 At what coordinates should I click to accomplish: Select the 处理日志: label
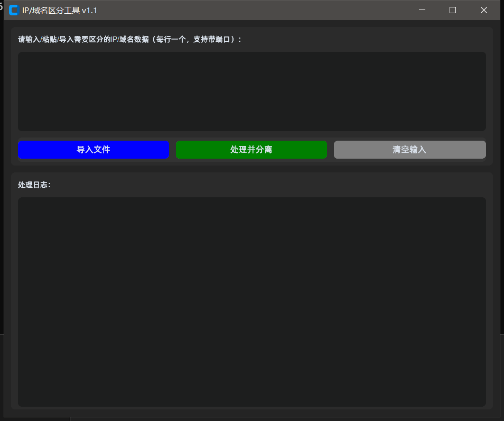coord(34,185)
